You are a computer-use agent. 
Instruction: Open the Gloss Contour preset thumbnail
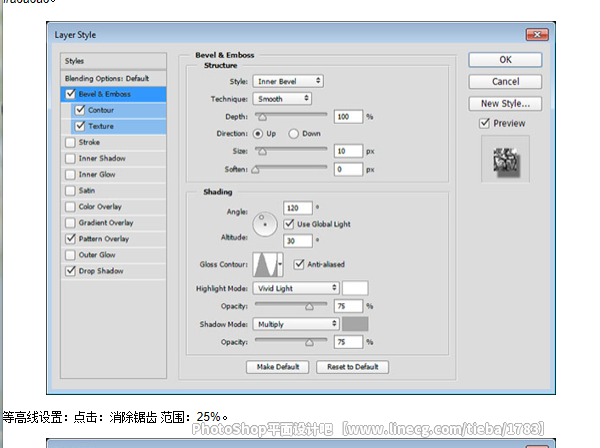[265, 264]
